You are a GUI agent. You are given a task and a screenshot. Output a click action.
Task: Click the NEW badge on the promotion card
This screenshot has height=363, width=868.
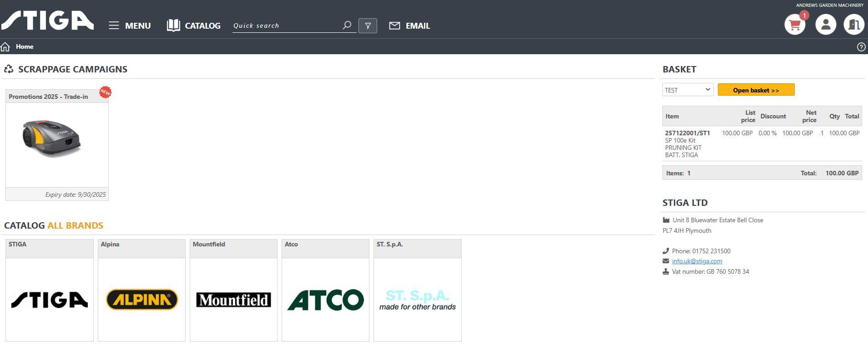(105, 92)
